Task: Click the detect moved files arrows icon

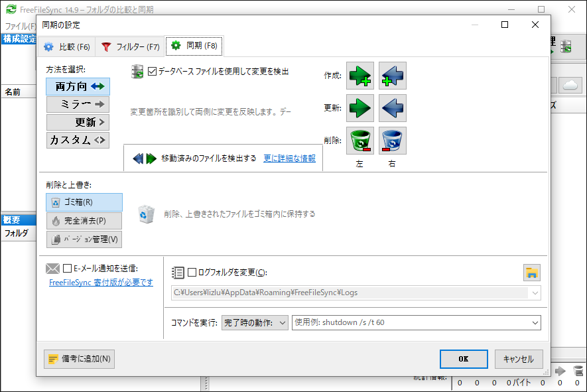Action: coord(145,159)
